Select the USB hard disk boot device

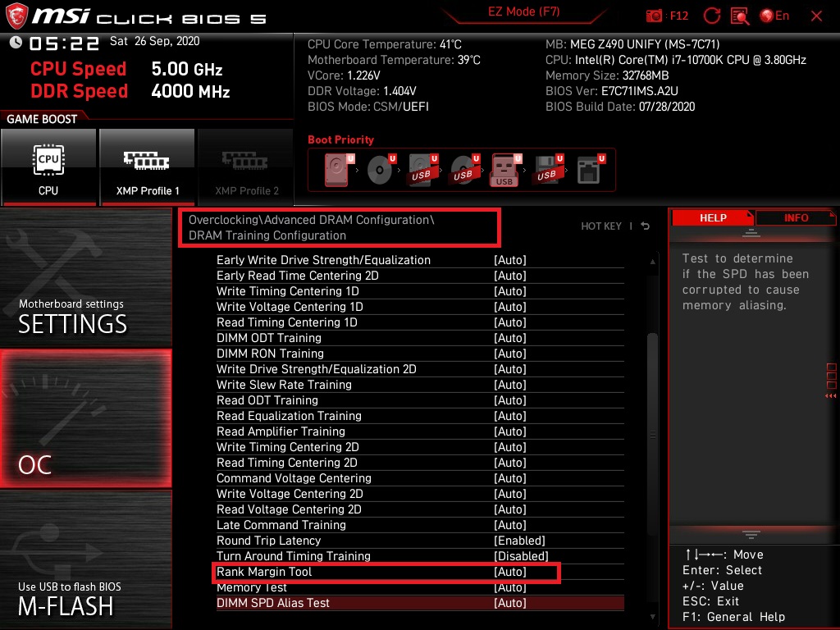tap(422, 170)
